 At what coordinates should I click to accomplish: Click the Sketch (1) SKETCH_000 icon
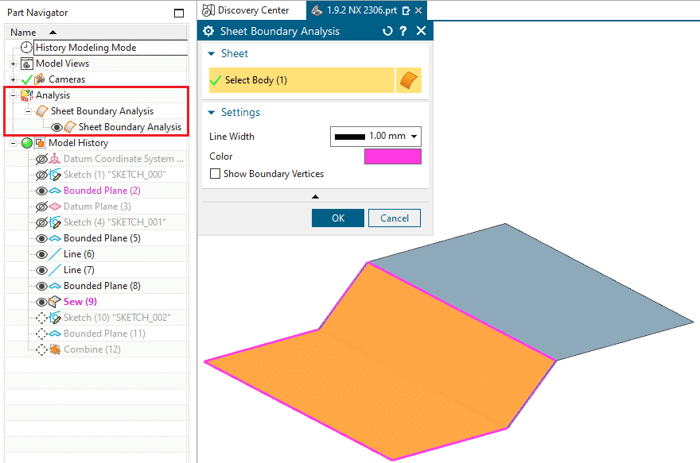(x=55, y=175)
